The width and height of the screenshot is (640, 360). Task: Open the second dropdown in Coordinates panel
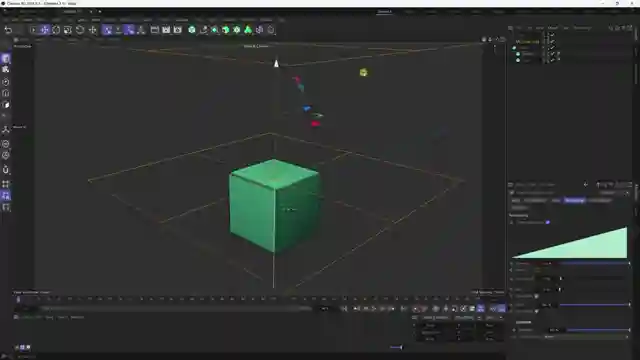click(467, 318)
